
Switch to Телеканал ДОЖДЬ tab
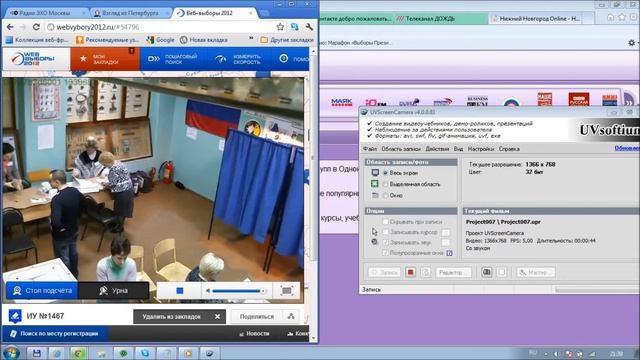(441, 18)
